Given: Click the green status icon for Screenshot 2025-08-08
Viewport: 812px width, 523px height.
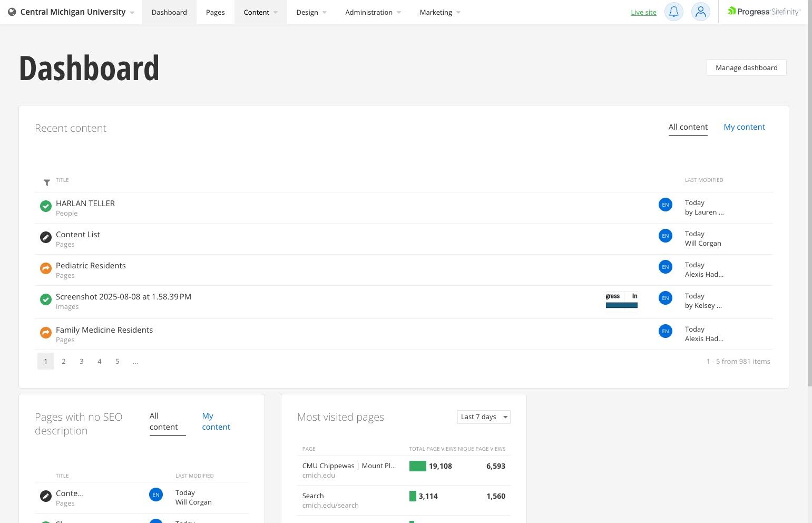Looking at the screenshot, I should point(46,299).
